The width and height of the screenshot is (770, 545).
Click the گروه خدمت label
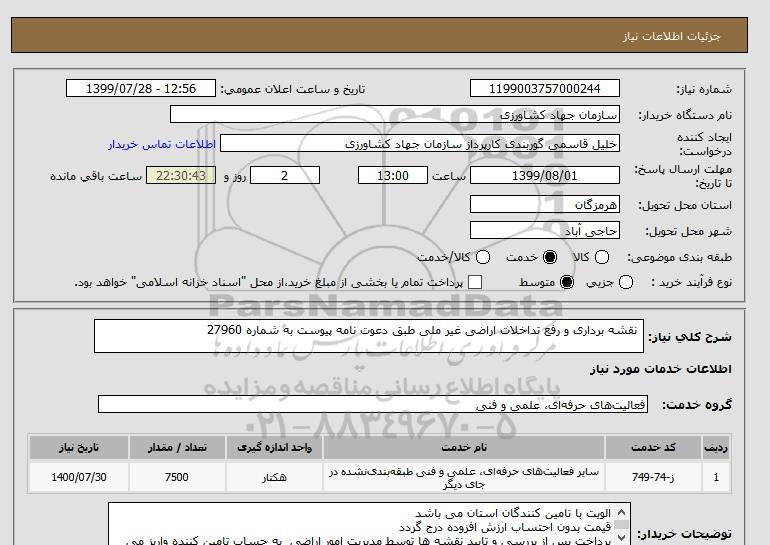(697, 405)
